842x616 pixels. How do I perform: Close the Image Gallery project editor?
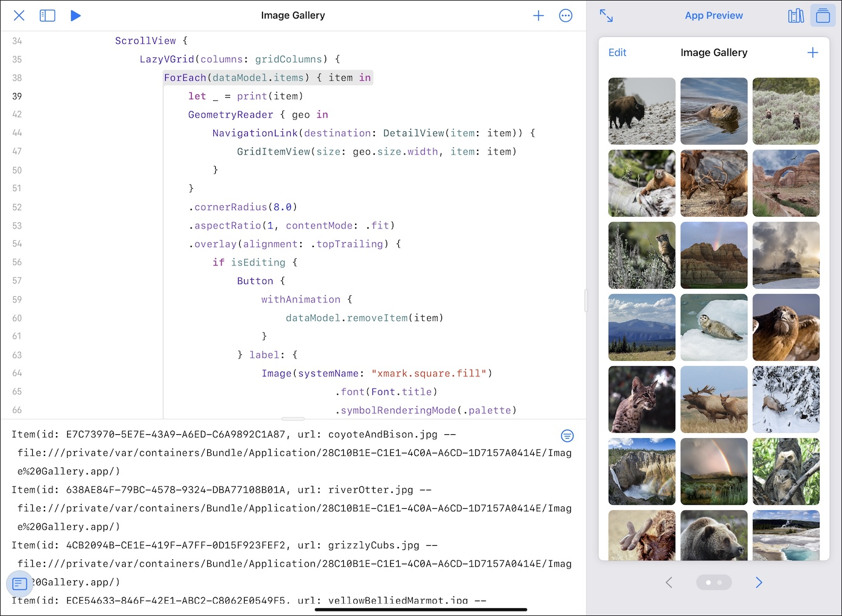click(19, 15)
